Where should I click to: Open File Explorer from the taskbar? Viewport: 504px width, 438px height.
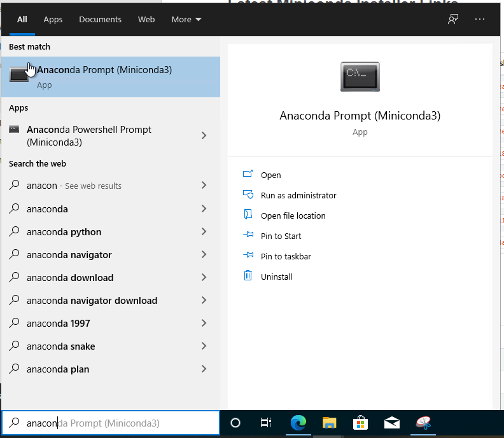pyautogui.click(x=329, y=423)
